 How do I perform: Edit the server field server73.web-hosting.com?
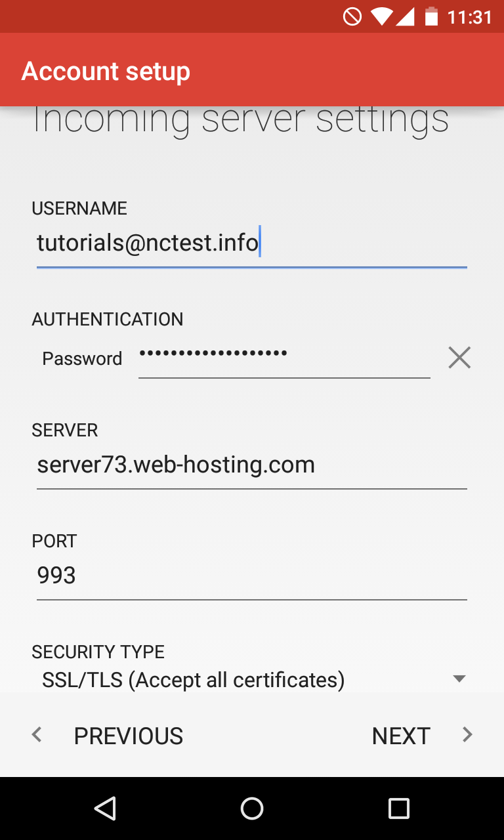click(252, 465)
